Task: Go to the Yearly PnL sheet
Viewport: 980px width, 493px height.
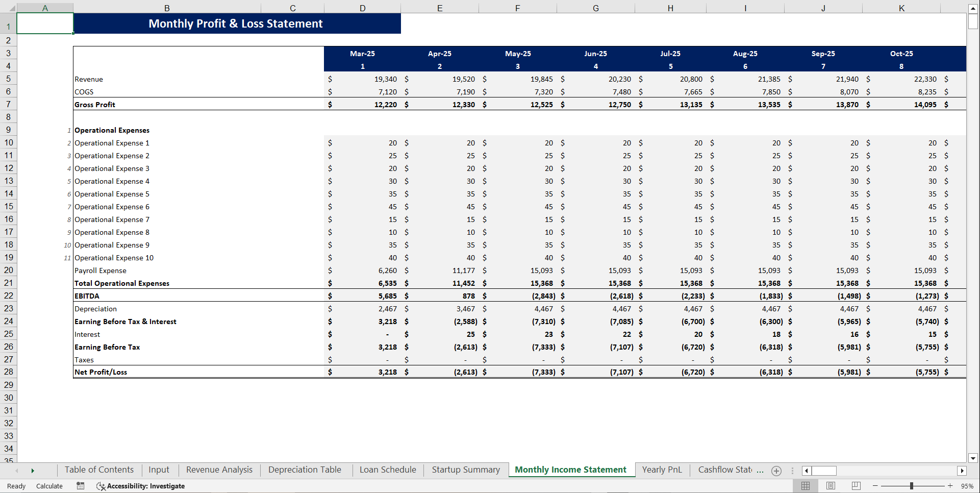Action: (x=662, y=470)
